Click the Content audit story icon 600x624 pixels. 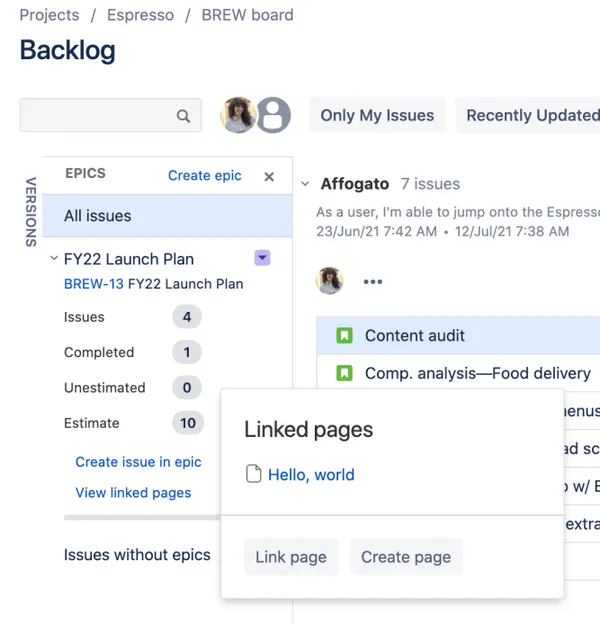click(x=344, y=335)
